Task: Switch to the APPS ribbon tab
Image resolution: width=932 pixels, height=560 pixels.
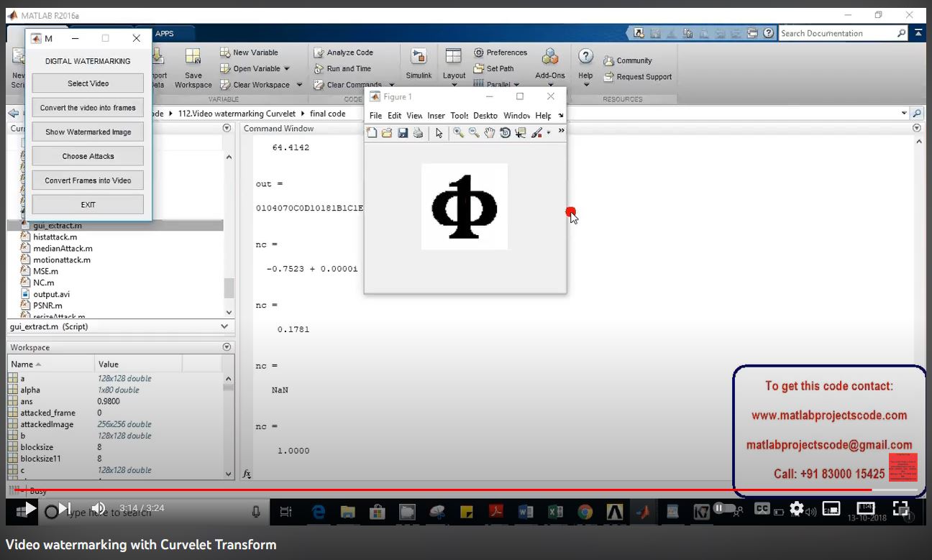Action: pyautogui.click(x=164, y=33)
